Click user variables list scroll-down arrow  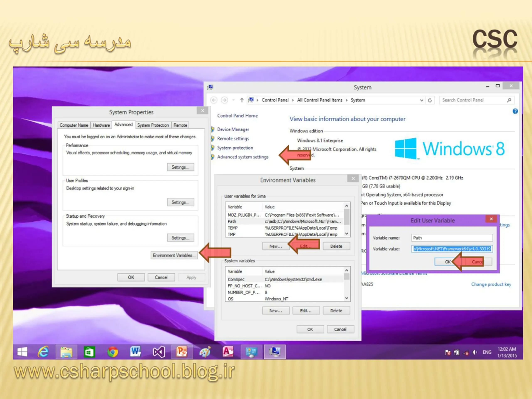coord(347,234)
